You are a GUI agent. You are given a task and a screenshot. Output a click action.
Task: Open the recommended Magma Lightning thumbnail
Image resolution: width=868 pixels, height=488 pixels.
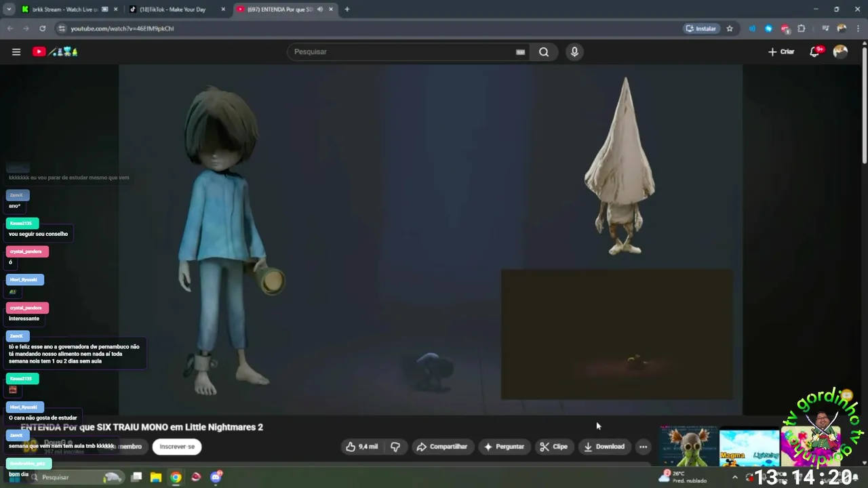pyautogui.click(x=749, y=448)
